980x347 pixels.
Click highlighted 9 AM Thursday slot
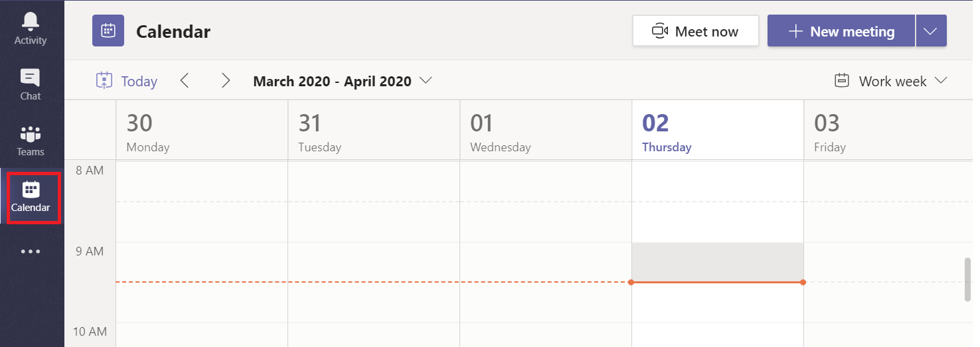pos(718,262)
